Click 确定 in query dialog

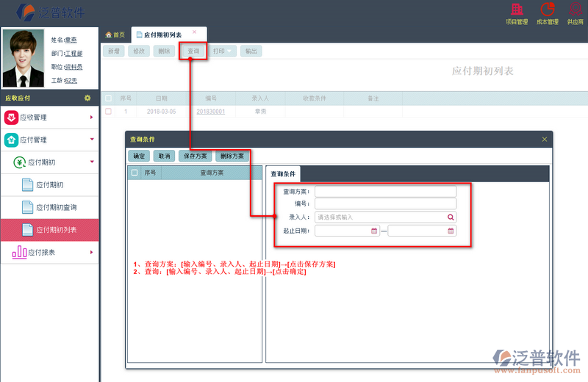[x=139, y=156]
